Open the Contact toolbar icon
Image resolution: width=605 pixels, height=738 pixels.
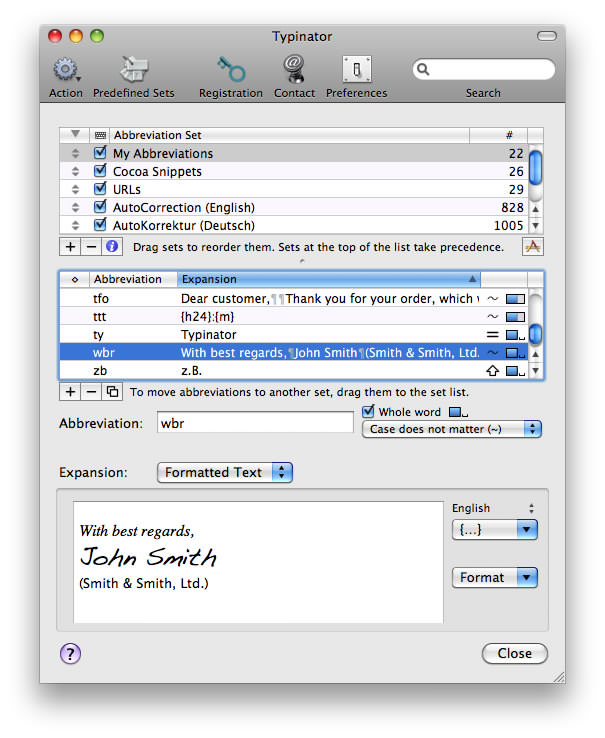click(294, 70)
